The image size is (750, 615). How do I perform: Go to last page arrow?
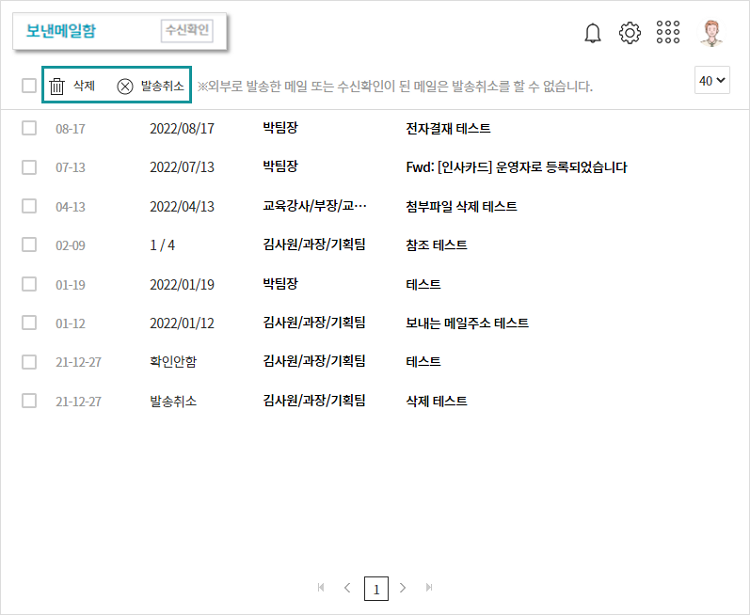click(x=429, y=587)
